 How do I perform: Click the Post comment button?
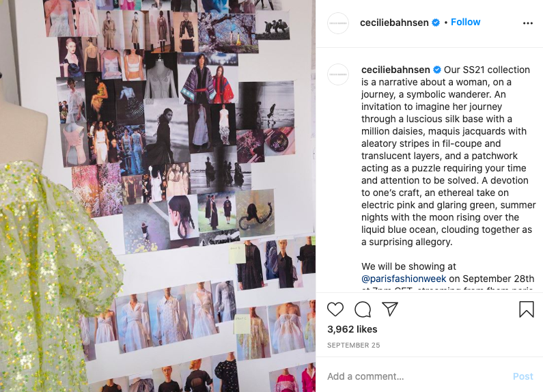point(523,376)
